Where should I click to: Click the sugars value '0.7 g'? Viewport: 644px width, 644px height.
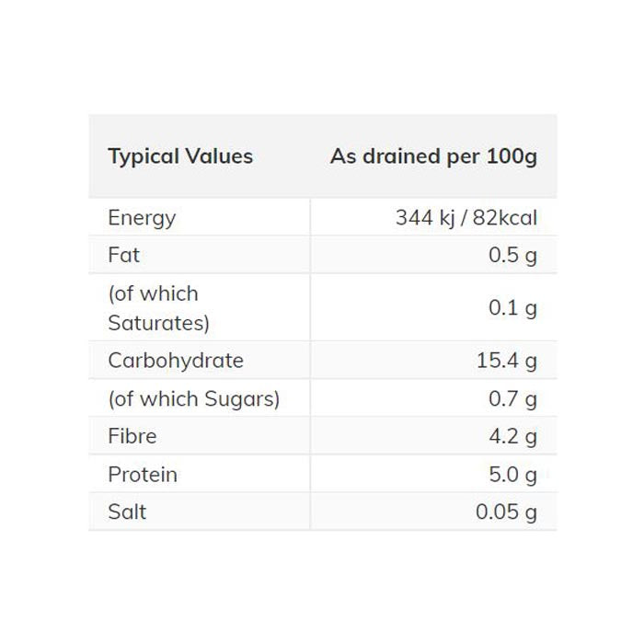click(512, 399)
